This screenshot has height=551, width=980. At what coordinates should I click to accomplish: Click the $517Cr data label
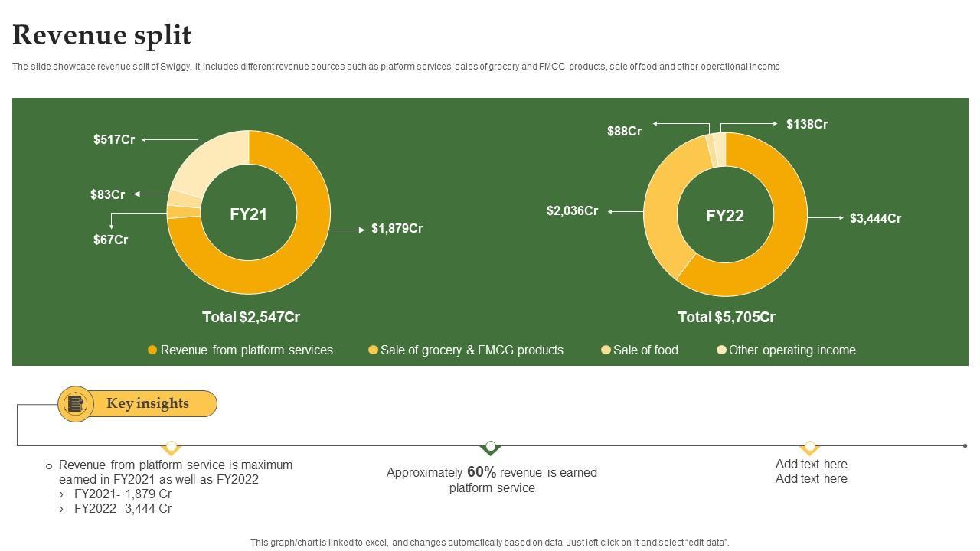click(114, 139)
